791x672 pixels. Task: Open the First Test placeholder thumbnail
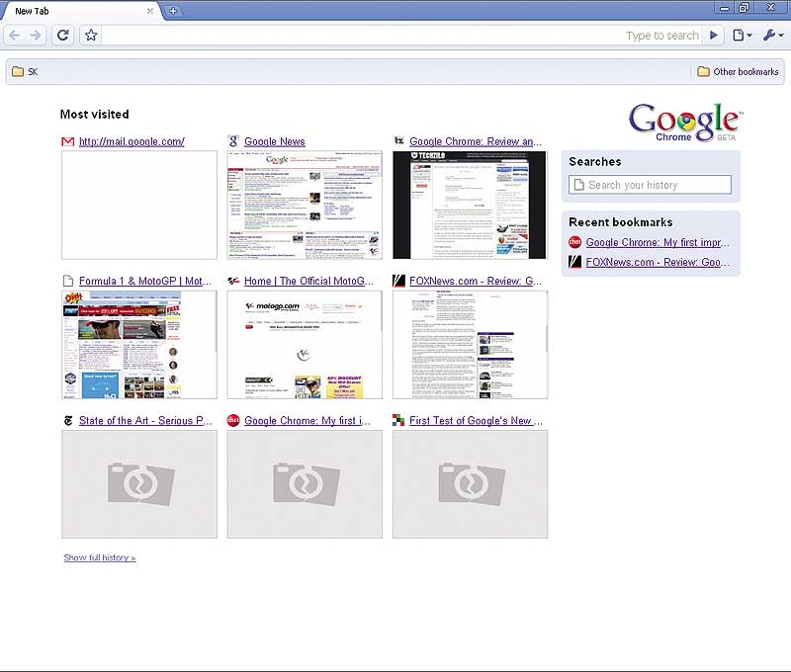[471, 484]
